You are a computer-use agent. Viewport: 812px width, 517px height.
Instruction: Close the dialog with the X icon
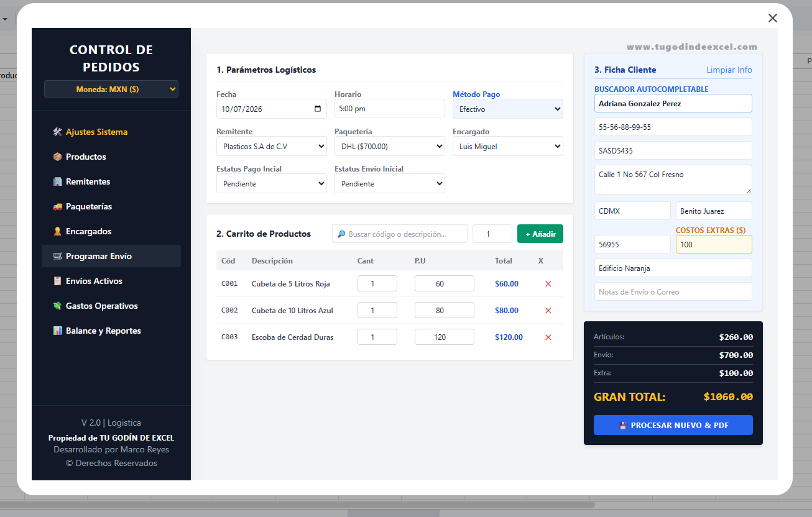[773, 18]
